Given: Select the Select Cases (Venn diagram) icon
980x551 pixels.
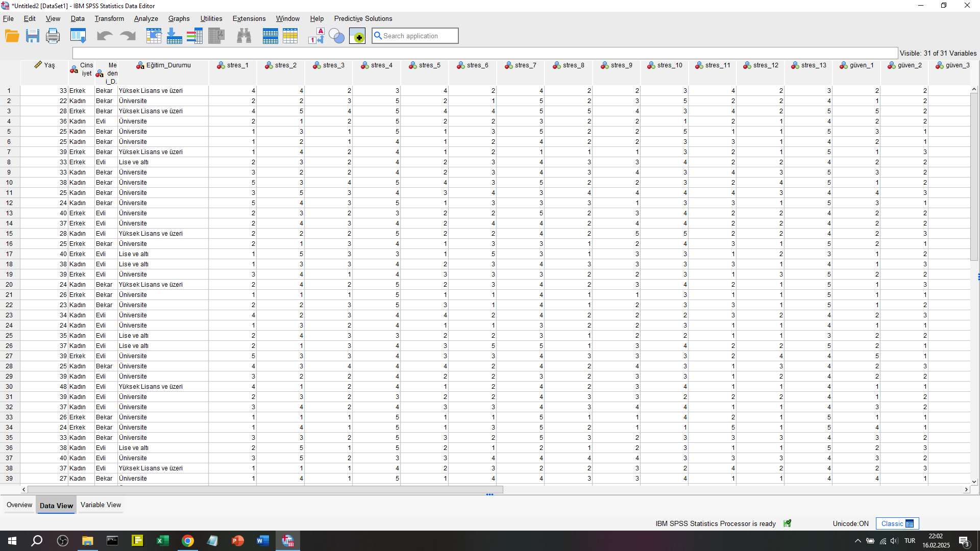Looking at the screenshot, I should (x=336, y=36).
